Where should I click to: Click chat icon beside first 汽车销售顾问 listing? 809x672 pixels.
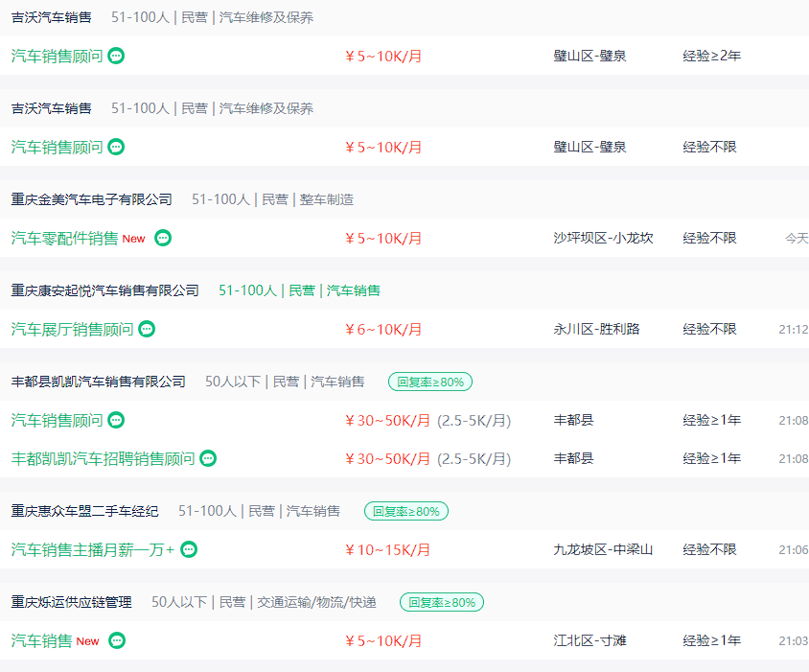(x=116, y=56)
